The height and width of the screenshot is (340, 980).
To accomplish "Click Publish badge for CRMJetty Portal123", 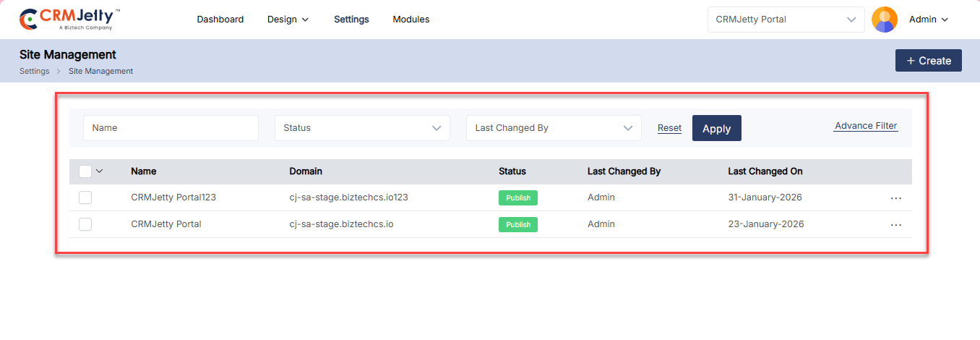I will point(517,198).
